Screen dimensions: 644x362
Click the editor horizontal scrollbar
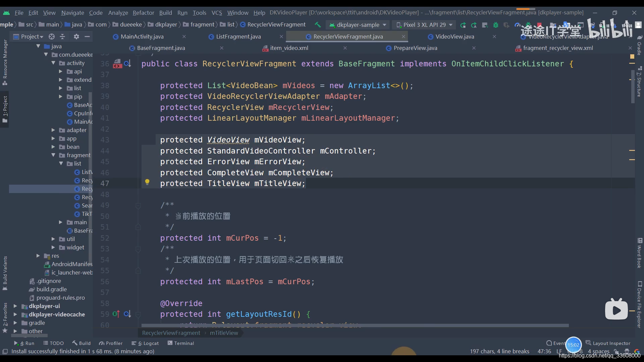click(355, 325)
